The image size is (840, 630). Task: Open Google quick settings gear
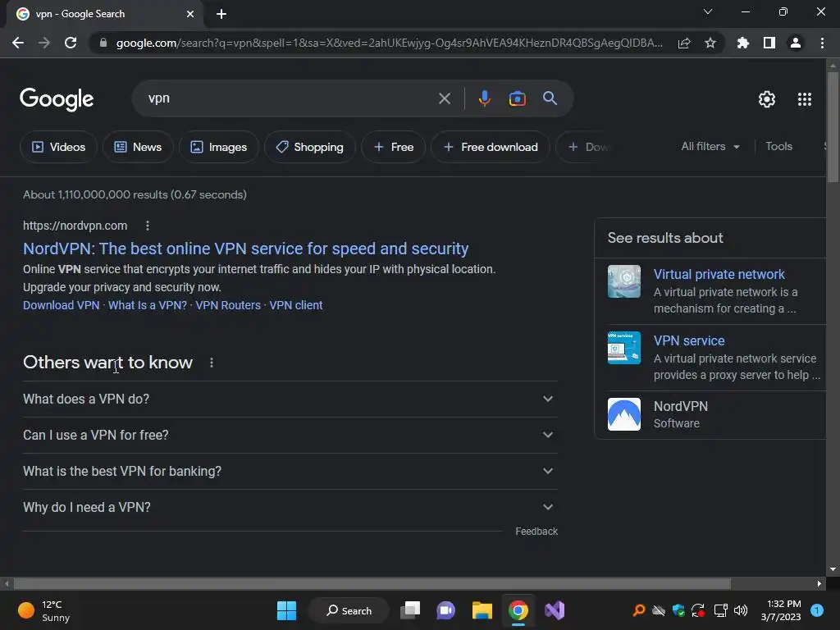tap(767, 99)
